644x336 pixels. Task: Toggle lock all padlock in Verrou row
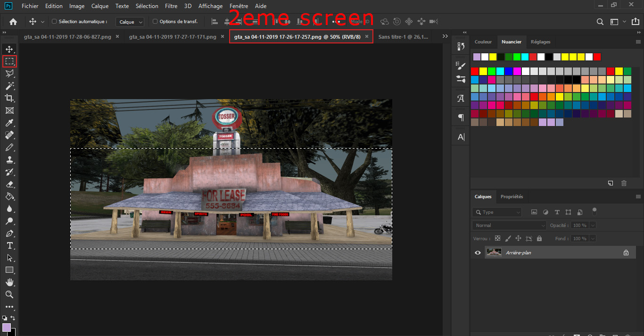pos(539,239)
